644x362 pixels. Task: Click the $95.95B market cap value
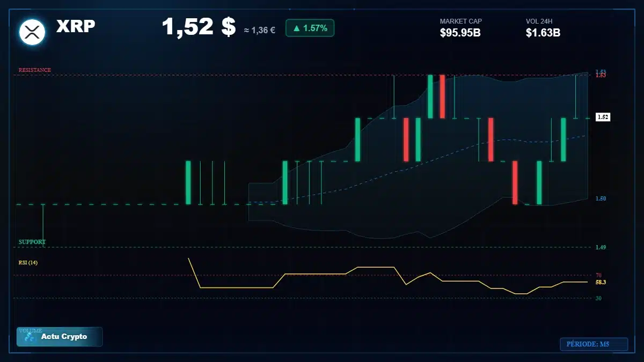click(x=460, y=33)
